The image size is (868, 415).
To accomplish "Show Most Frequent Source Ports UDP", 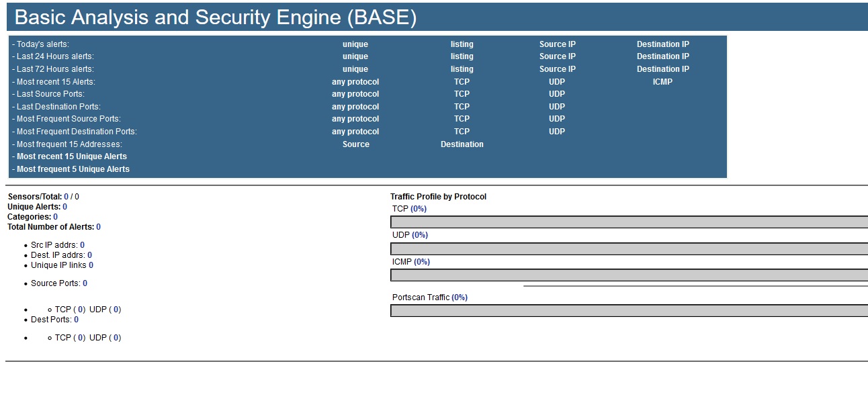I will point(557,119).
